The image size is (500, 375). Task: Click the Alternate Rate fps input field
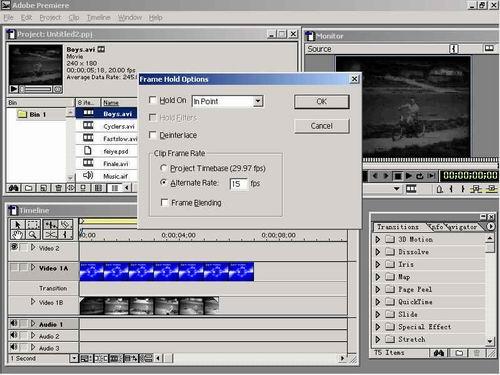tap(238, 184)
